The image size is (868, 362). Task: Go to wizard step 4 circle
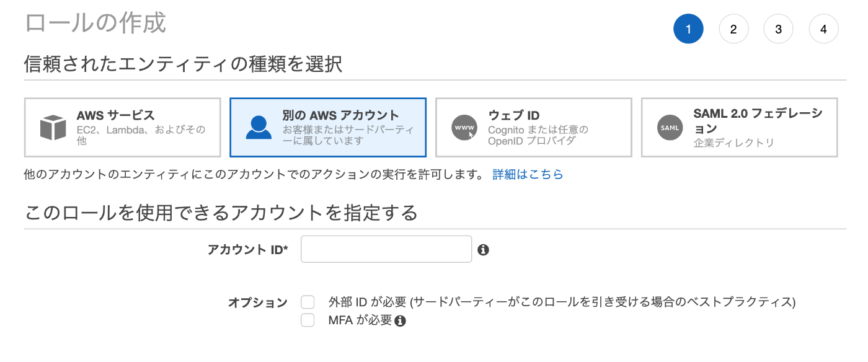824,29
